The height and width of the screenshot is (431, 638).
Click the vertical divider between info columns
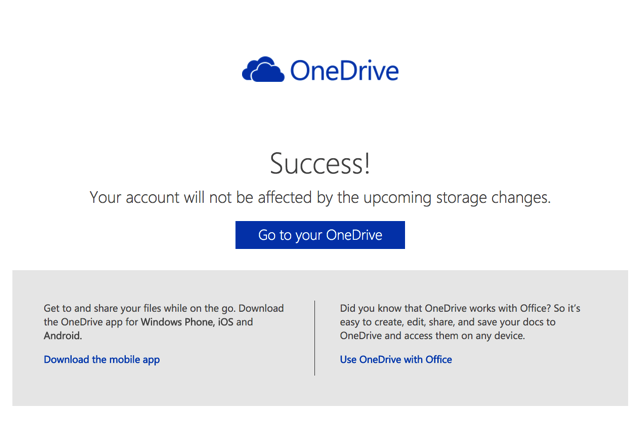pyautogui.click(x=315, y=338)
